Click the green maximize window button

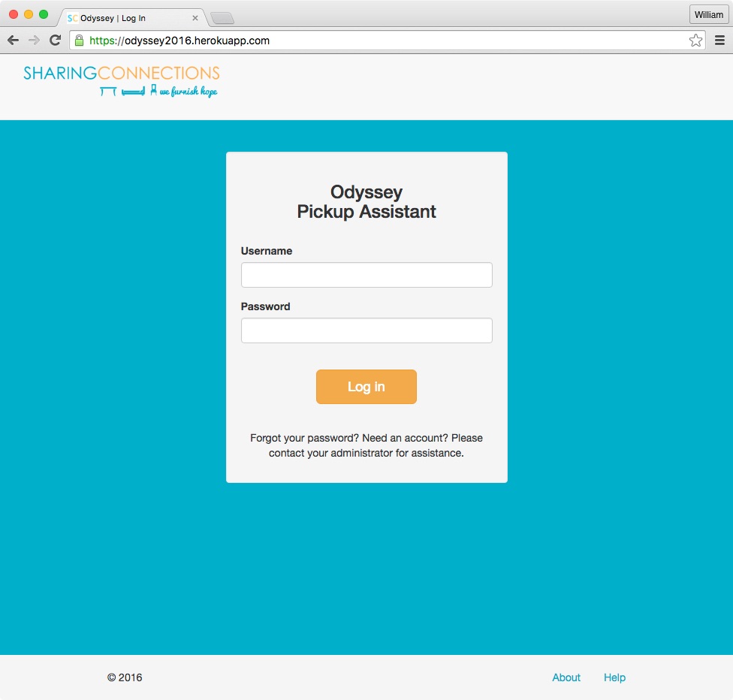tap(44, 14)
